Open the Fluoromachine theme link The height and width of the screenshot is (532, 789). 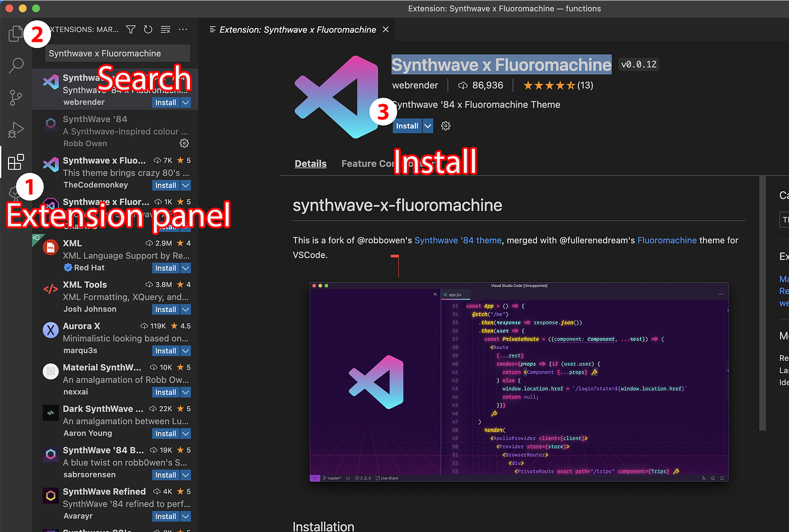(x=667, y=240)
